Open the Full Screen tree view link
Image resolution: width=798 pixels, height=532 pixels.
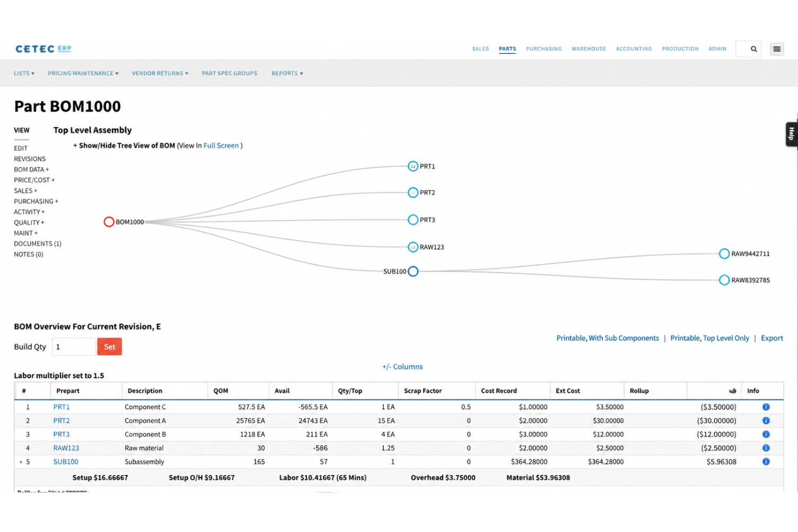tap(221, 146)
